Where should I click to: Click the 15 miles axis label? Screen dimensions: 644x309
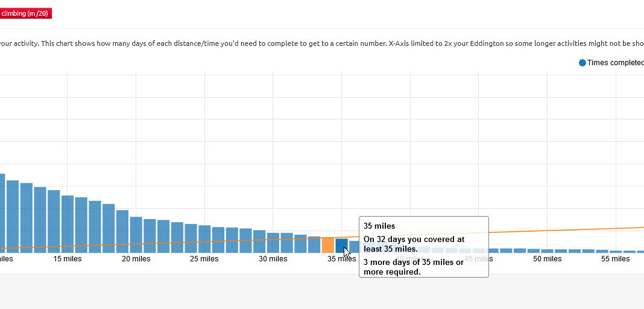tap(68, 259)
